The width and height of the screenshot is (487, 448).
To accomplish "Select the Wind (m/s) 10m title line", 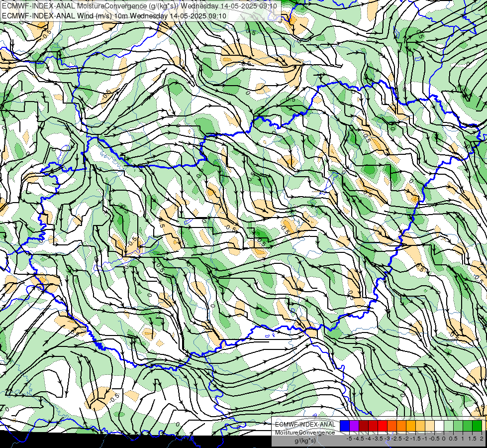I will point(114,16).
